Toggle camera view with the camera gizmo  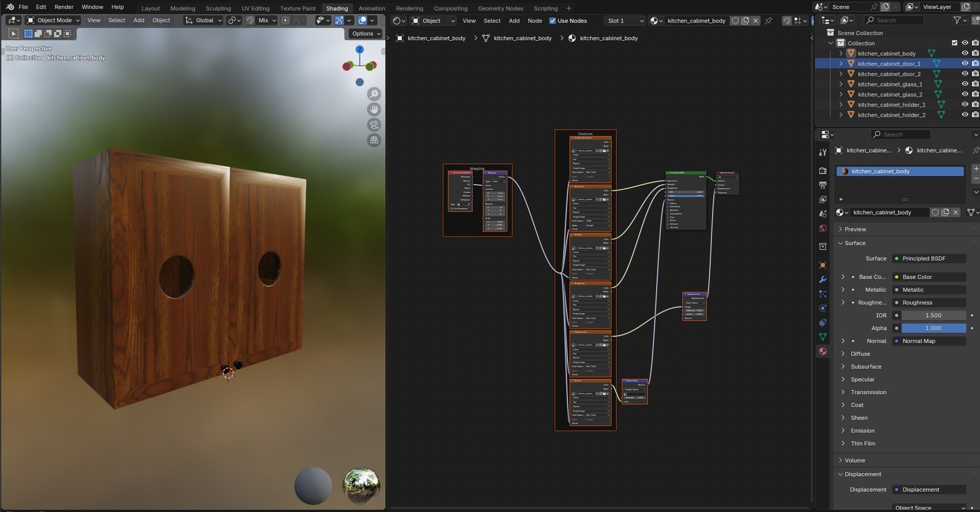(x=374, y=124)
